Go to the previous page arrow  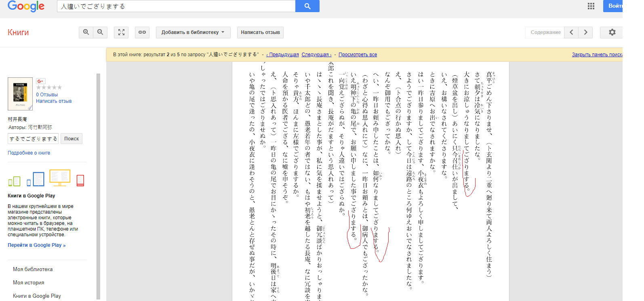click(571, 32)
